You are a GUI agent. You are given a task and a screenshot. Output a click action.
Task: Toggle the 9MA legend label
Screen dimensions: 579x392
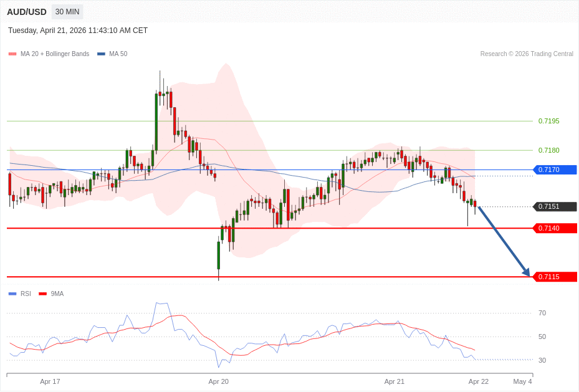(57, 294)
